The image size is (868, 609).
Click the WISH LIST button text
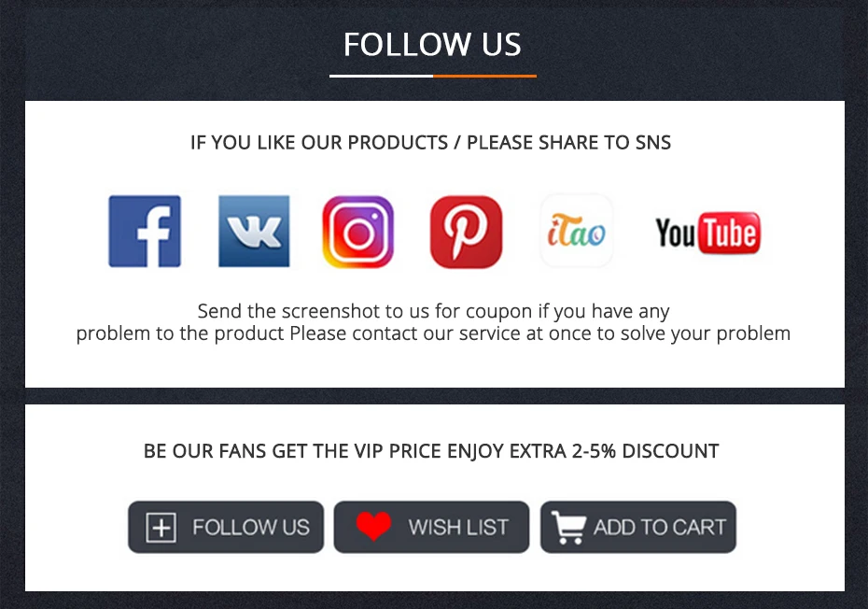point(458,527)
